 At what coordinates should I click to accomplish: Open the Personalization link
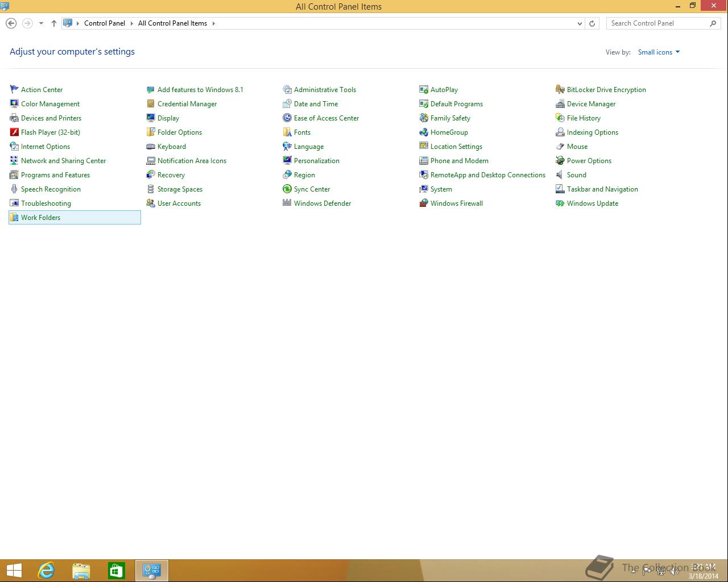[317, 161]
